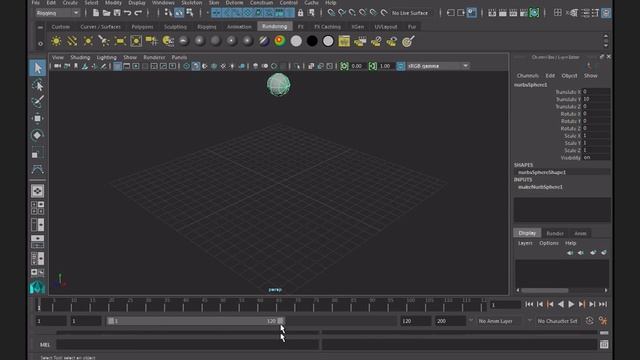The width and height of the screenshot is (640, 360).
Task: Create a spot light from shelf
Action: (104, 41)
